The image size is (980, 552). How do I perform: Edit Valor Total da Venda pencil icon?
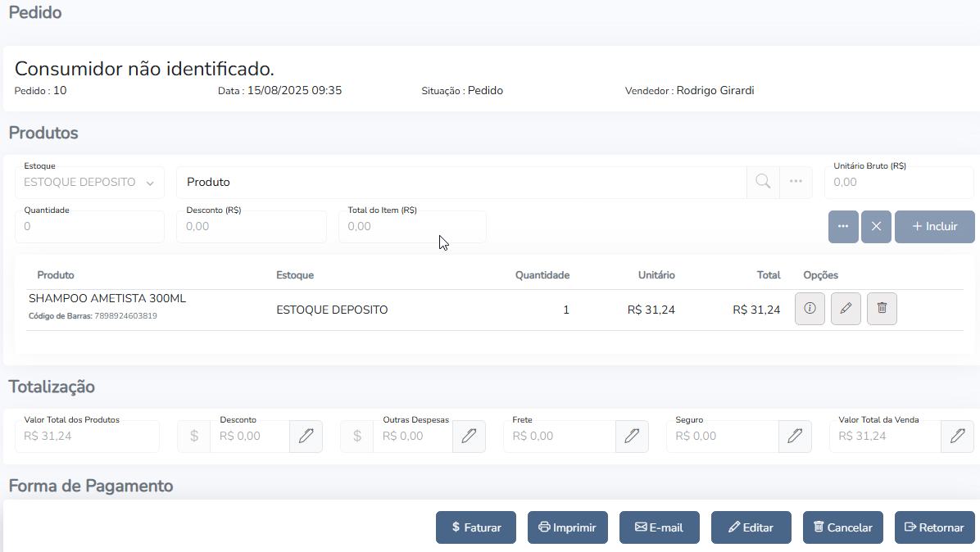(957, 437)
